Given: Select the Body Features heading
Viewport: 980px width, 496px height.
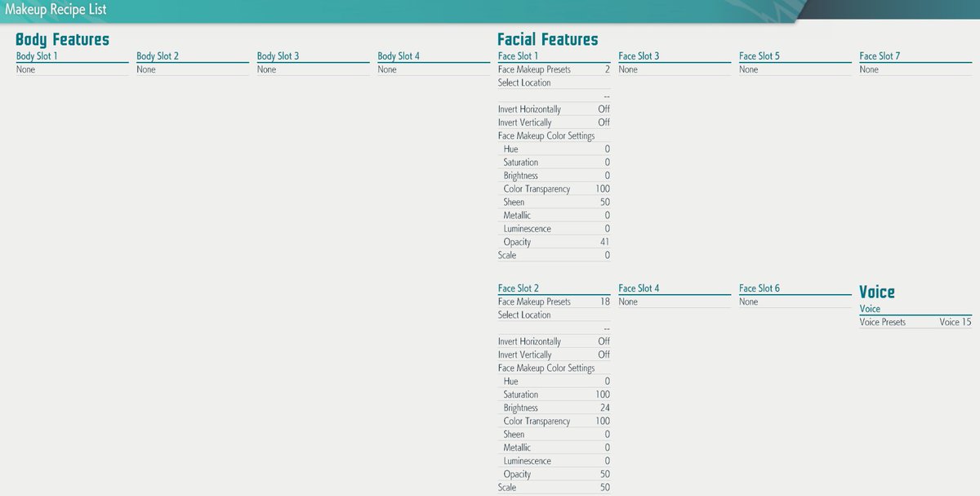Looking at the screenshot, I should [x=62, y=39].
